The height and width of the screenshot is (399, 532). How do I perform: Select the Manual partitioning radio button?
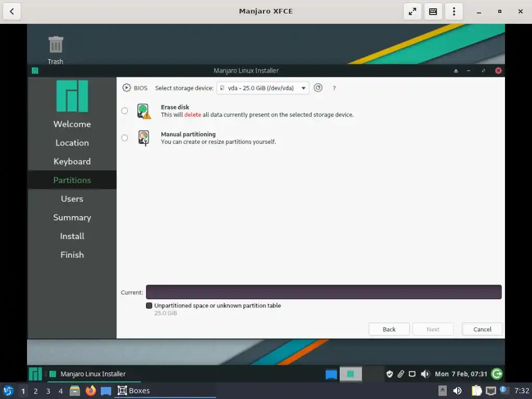[125, 138]
